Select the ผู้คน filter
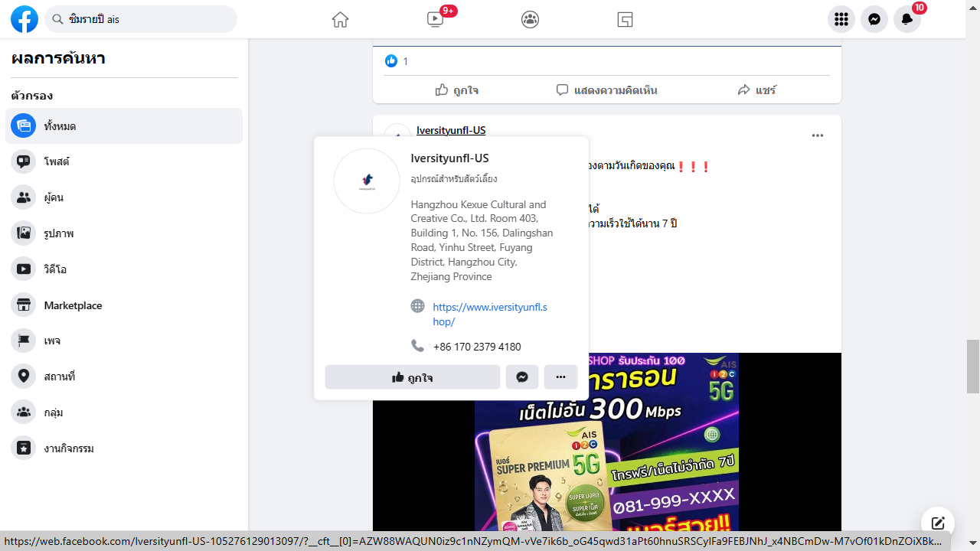This screenshot has height=551, width=980. pyautogui.click(x=124, y=197)
